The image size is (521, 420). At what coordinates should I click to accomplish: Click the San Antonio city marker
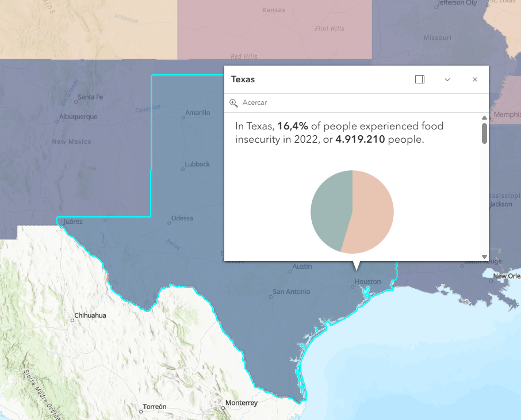coord(271,297)
